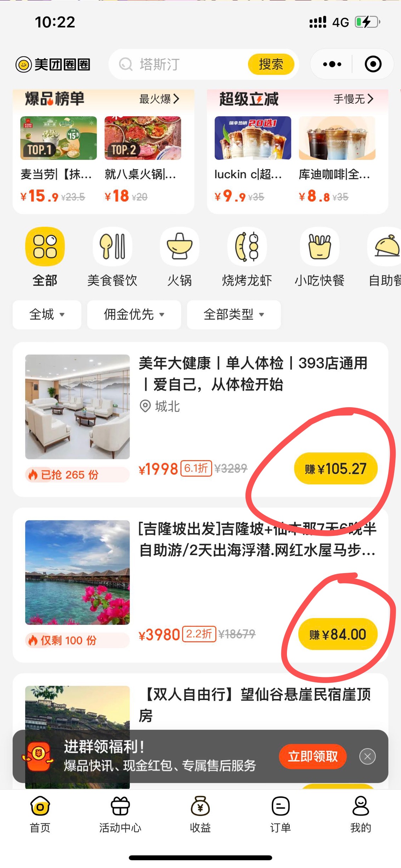
Task: Select the 全部 category icon
Action: click(x=45, y=247)
